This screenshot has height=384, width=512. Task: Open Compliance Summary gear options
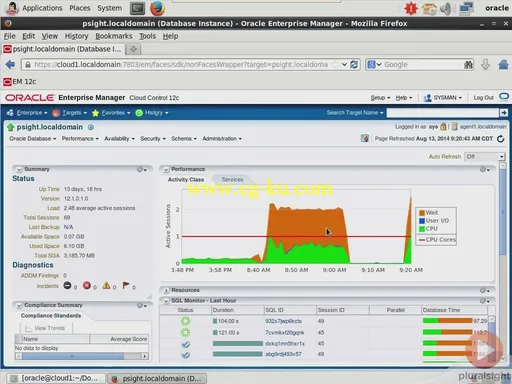(142, 305)
